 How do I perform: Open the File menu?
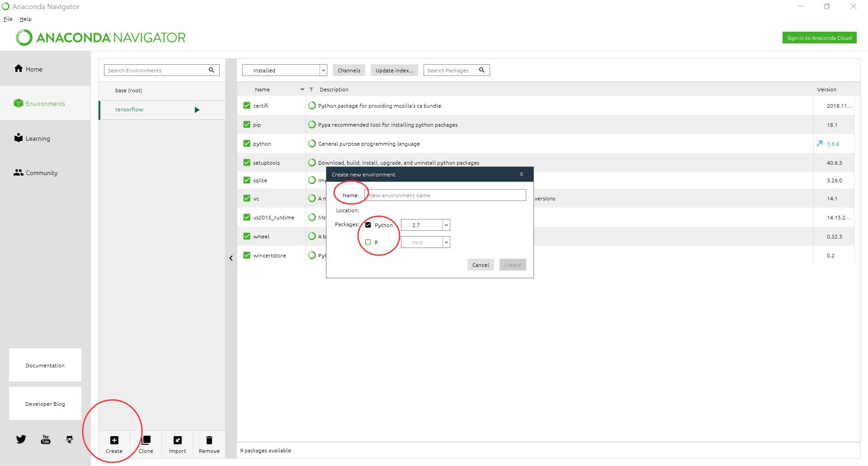pos(8,19)
